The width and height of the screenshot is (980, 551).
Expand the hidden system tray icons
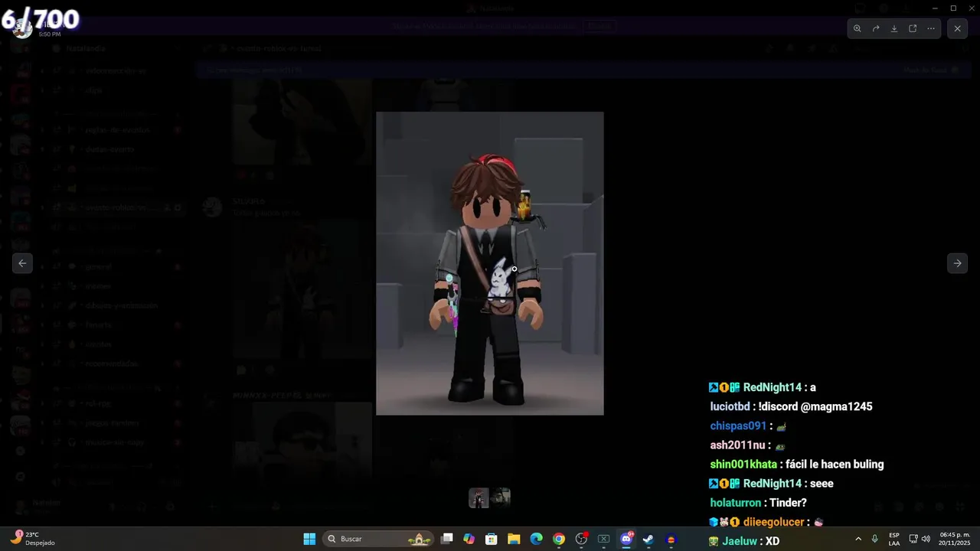pos(857,539)
